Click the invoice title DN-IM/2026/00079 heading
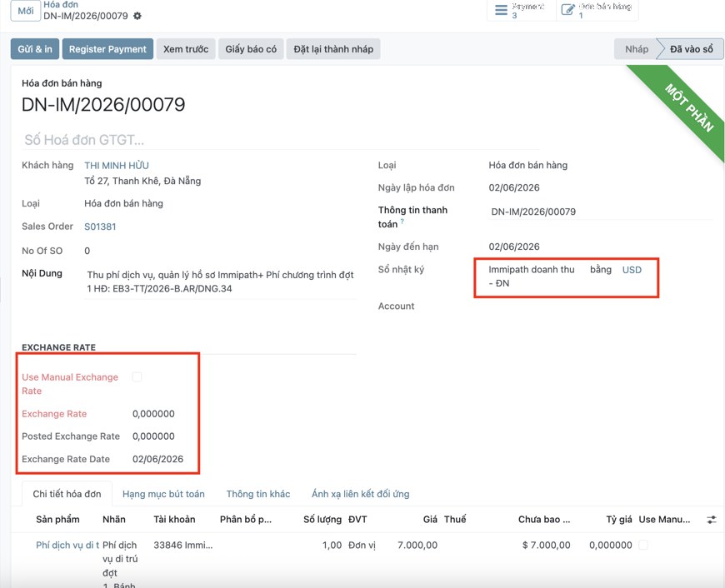The height and width of the screenshot is (588, 725). [103, 104]
